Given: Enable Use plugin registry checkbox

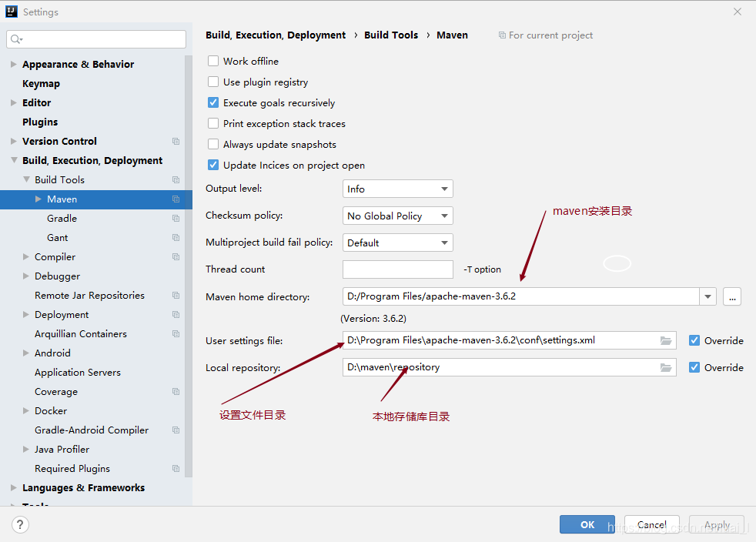Looking at the screenshot, I should [x=213, y=82].
